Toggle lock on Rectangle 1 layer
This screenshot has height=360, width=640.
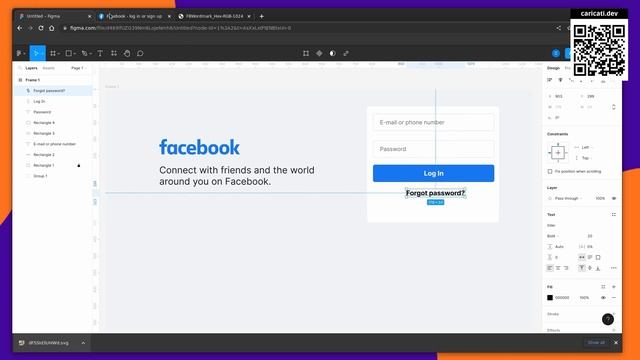(79, 165)
